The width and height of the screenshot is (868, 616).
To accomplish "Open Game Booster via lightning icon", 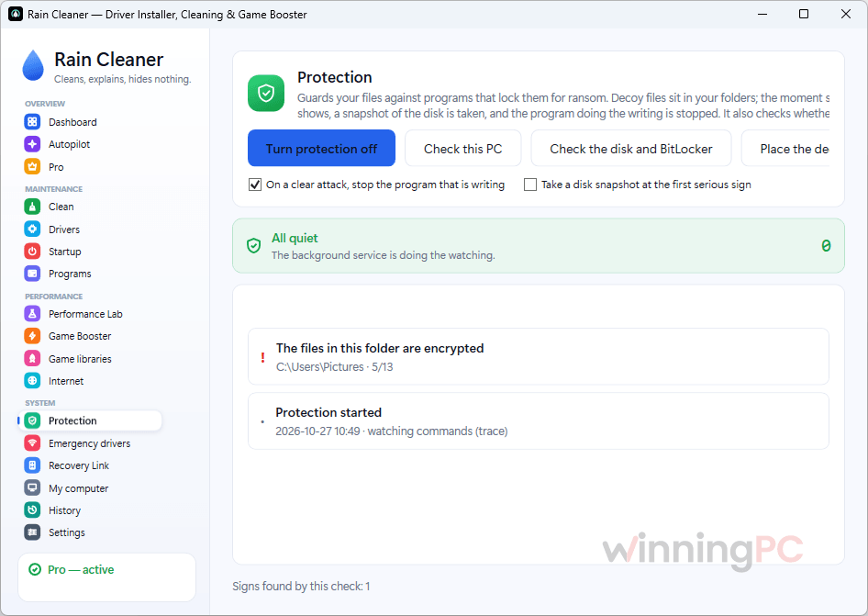I will (x=32, y=336).
